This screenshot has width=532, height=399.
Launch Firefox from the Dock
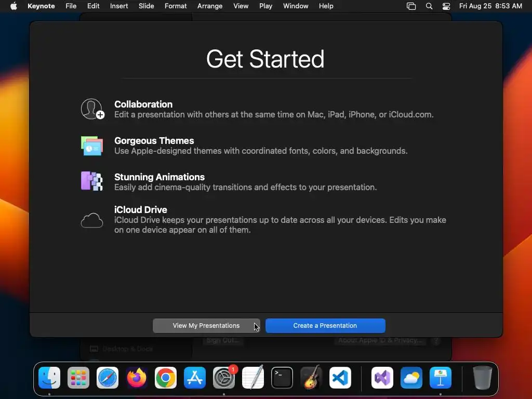point(137,378)
